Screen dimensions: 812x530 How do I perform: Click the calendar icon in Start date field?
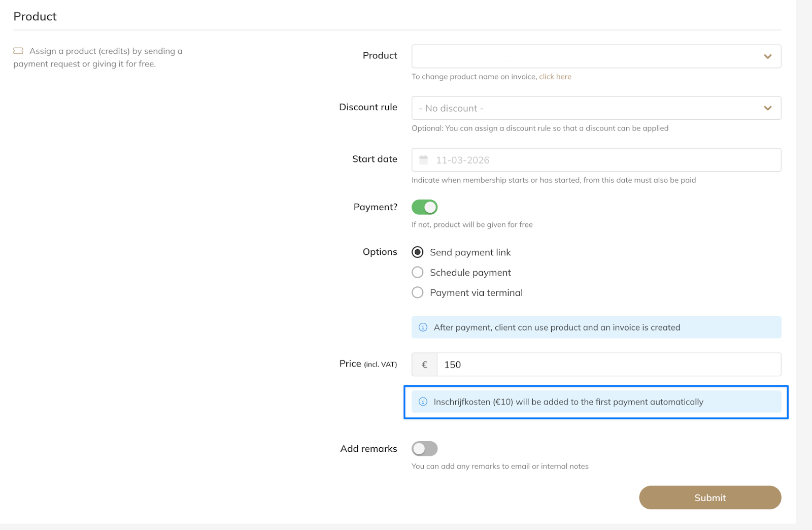[x=423, y=160]
